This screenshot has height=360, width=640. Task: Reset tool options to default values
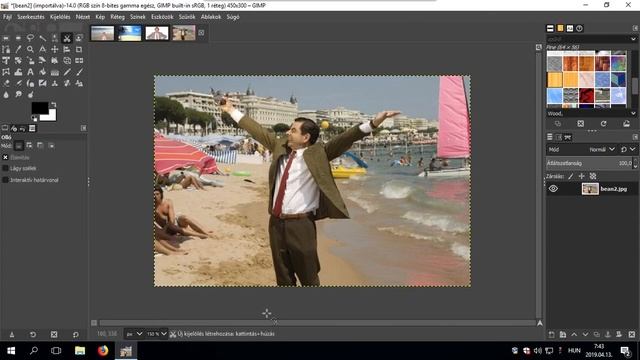(x=76, y=334)
